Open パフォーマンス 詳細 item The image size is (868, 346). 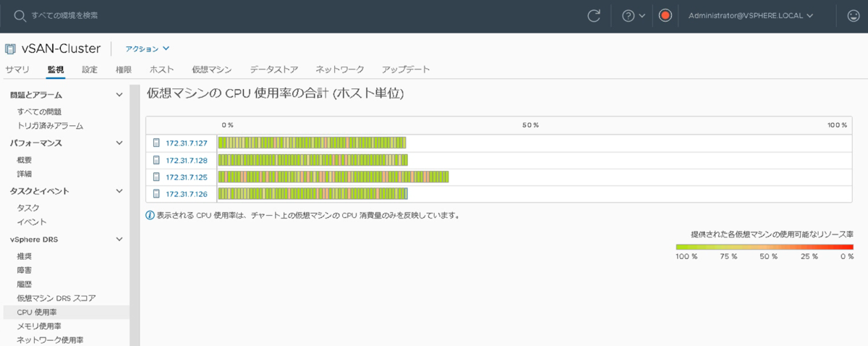(x=25, y=174)
